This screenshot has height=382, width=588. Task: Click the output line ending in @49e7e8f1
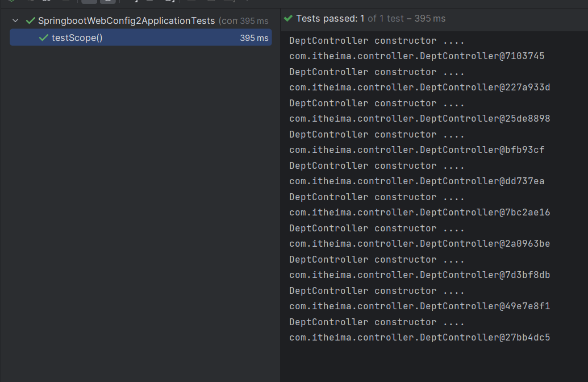[419, 306]
